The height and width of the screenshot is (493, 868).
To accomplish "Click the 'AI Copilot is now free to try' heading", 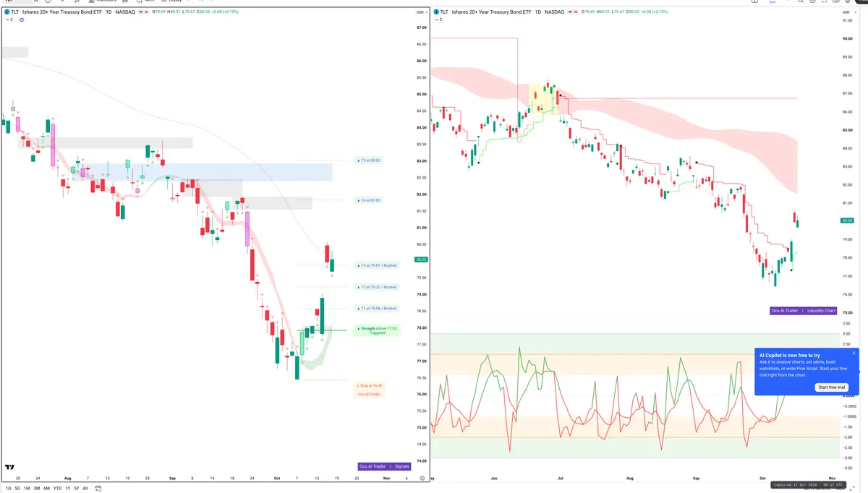I will pos(789,355).
